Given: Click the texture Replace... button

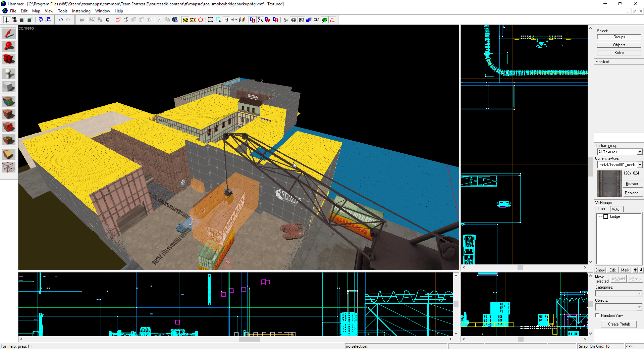Looking at the screenshot, I should click(633, 193).
